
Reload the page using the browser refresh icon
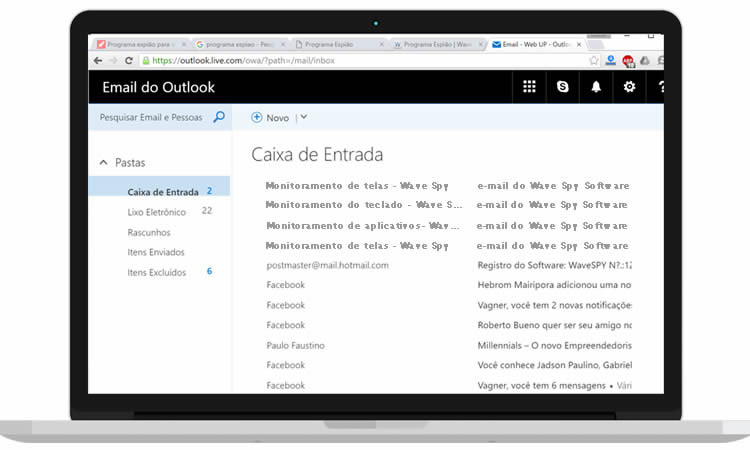pos(129,61)
